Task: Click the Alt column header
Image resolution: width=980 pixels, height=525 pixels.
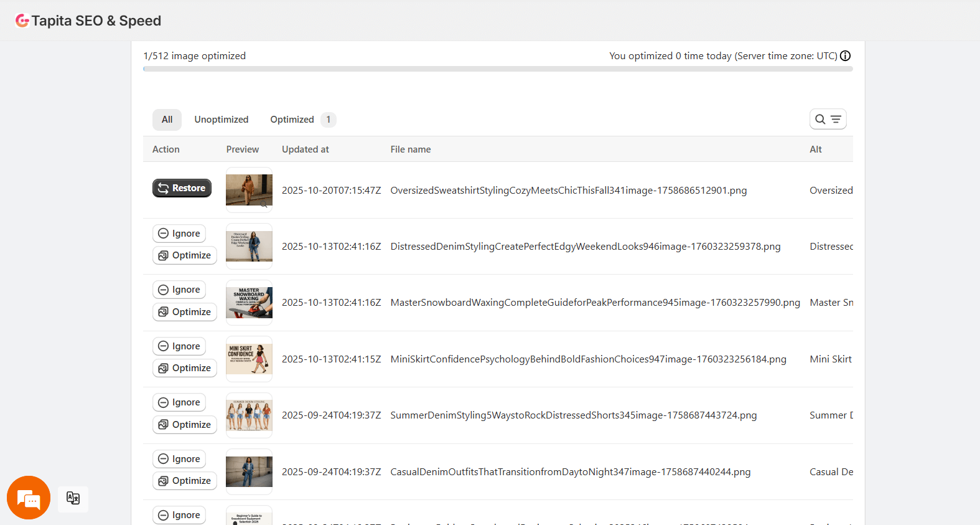Action: (x=816, y=149)
